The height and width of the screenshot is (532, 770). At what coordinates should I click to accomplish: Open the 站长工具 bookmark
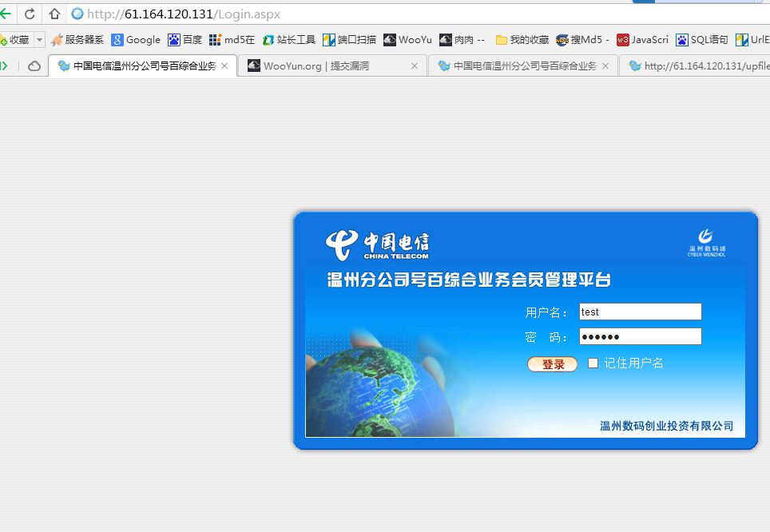289,40
